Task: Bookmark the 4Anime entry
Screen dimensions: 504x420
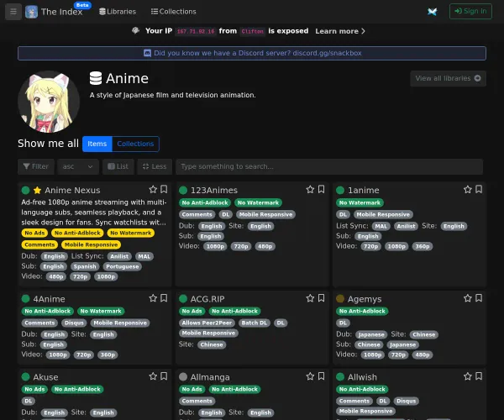Action: point(164,298)
